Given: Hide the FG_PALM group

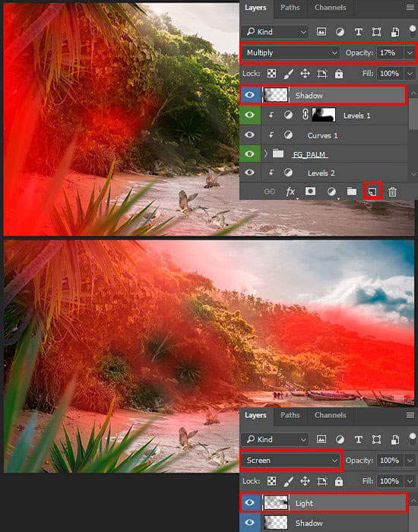Looking at the screenshot, I should click(250, 154).
